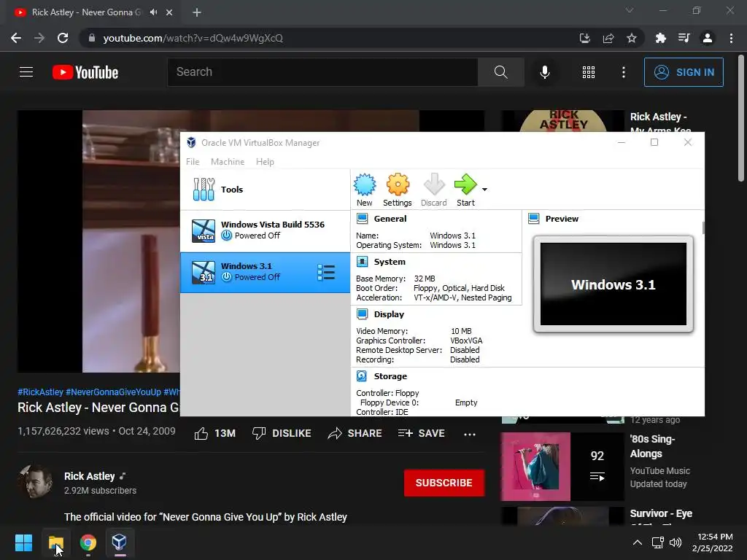Open the Windows Start menu
The height and width of the screenshot is (560, 747).
point(24,542)
